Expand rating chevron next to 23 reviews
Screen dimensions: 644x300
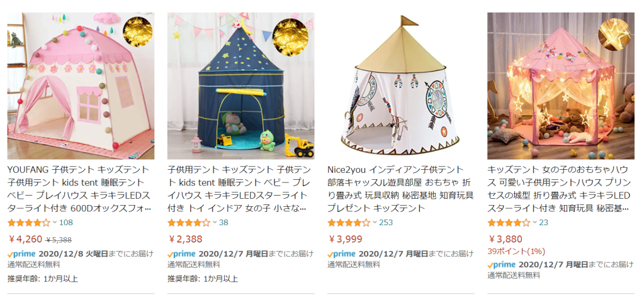click(x=534, y=223)
